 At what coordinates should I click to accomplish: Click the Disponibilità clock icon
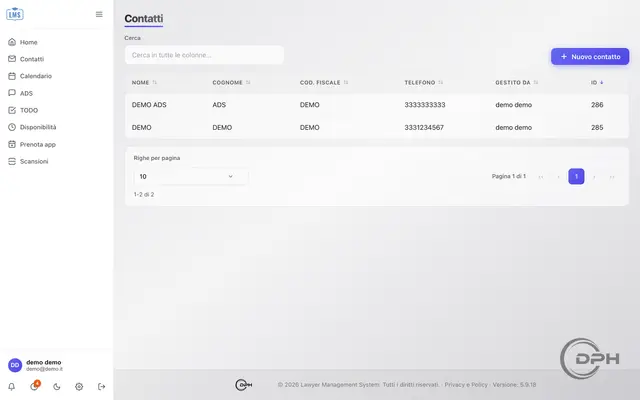tap(12, 127)
